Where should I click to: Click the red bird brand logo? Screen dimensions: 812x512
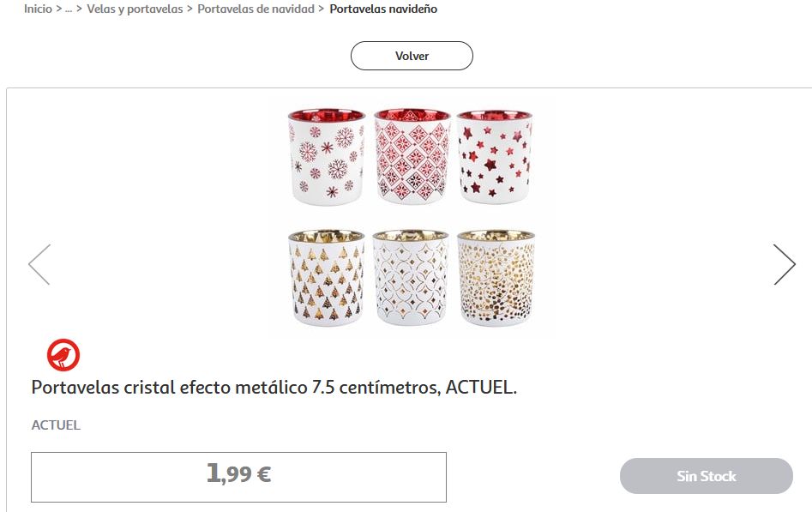click(x=63, y=355)
